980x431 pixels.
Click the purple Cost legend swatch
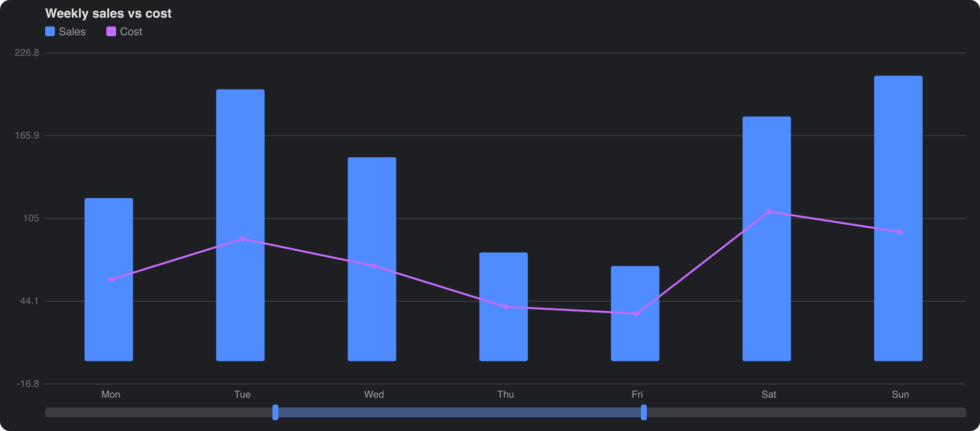[111, 31]
